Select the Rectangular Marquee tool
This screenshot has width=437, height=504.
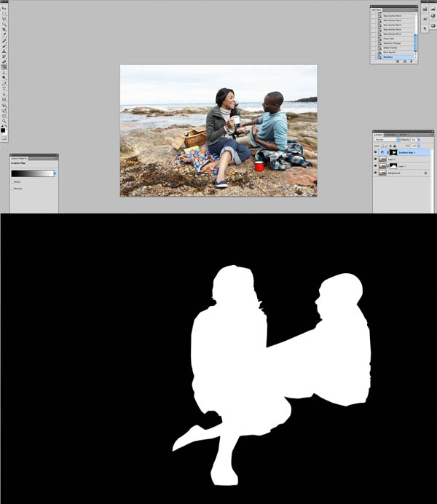(x=4, y=13)
